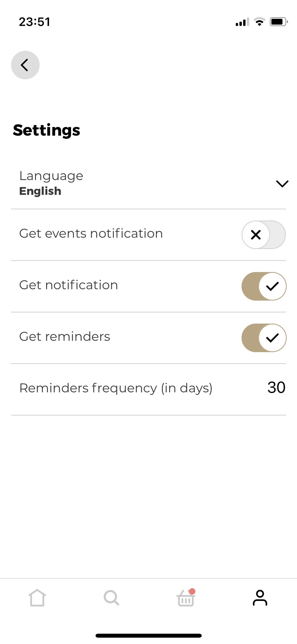Tap the Get notification label text
The height and width of the screenshot is (644, 297).
tap(68, 285)
